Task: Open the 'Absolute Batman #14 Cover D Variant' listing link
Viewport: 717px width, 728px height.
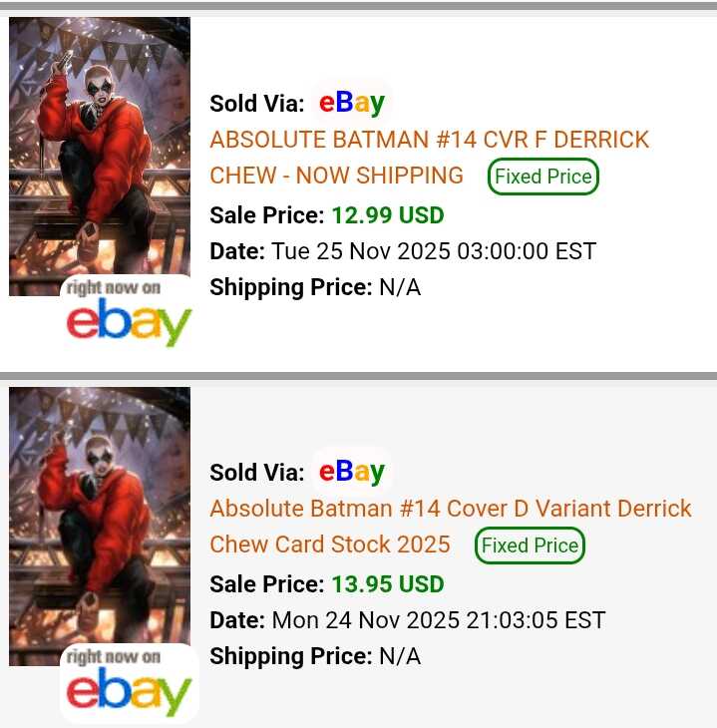Action: (450, 509)
